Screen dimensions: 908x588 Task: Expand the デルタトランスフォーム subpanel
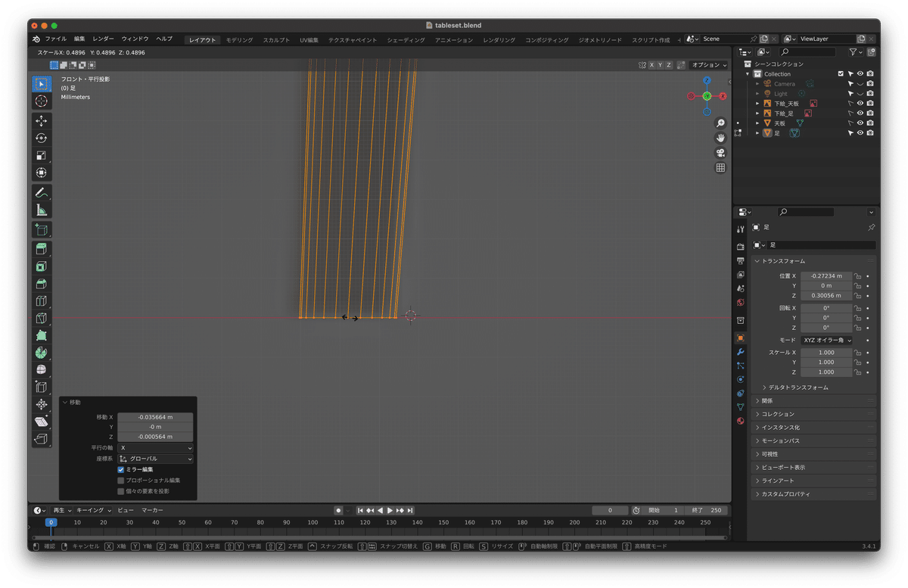pos(798,387)
